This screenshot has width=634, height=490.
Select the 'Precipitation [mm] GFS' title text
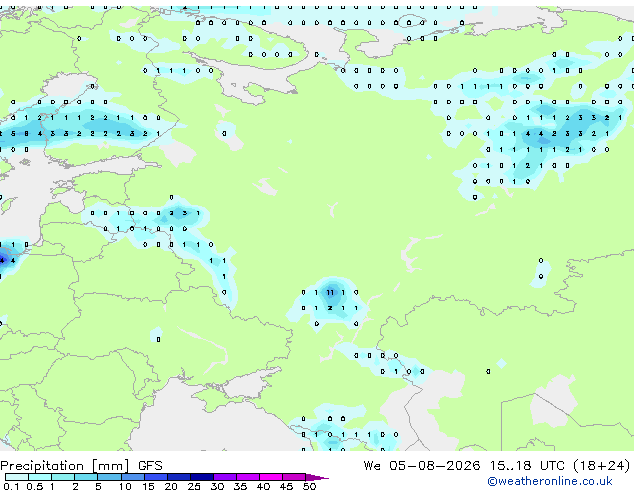click(81, 466)
